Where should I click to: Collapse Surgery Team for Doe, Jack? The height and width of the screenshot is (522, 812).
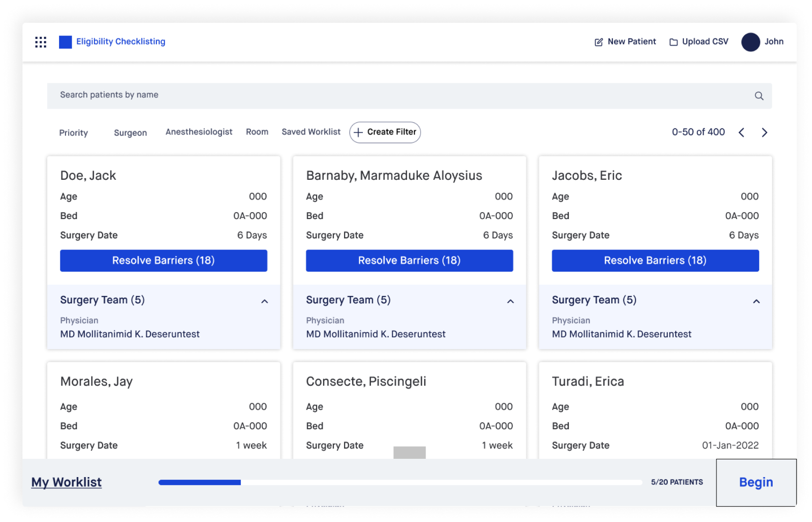tap(265, 301)
